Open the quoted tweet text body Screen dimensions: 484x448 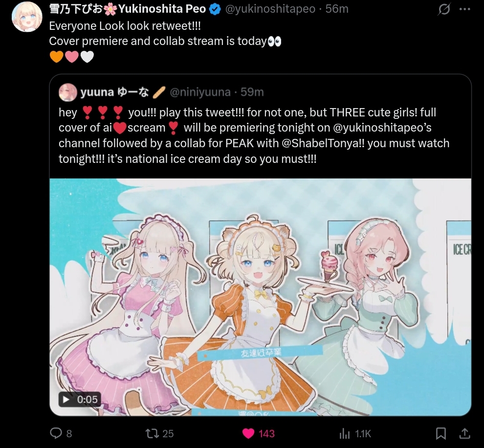point(254,135)
